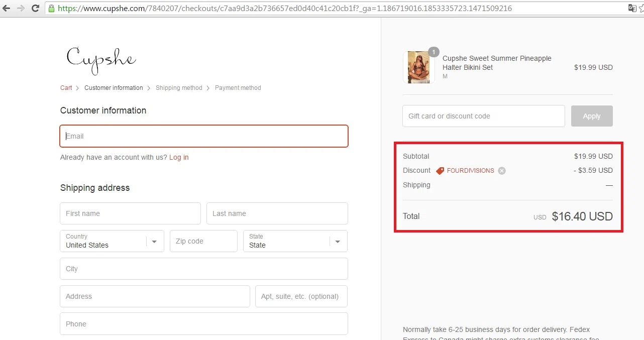644x340 pixels.
Task: Click the product price $19.99 USD beside bikini
Action: [593, 67]
